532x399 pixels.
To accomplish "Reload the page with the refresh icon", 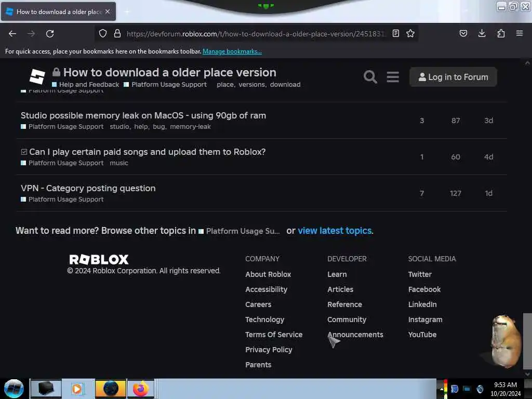I will click(x=50, y=34).
